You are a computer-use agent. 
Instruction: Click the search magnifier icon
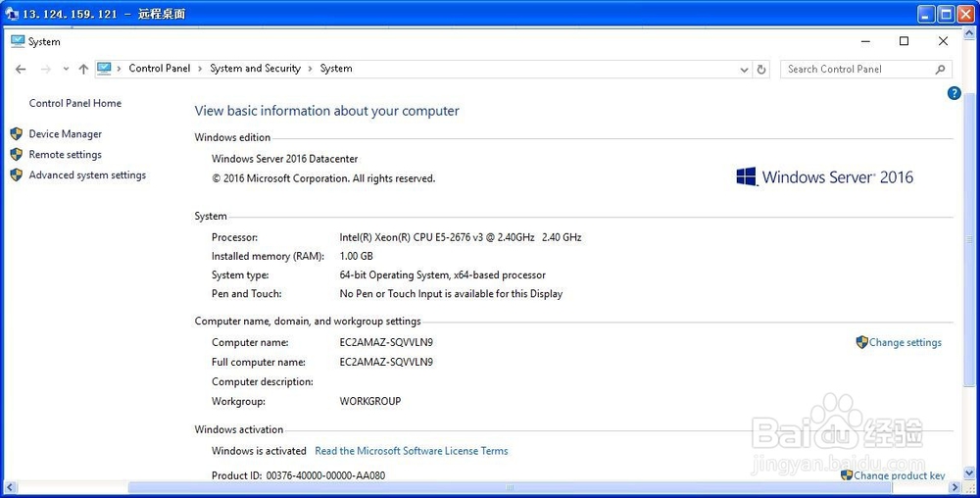pyautogui.click(x=941, y=70)
